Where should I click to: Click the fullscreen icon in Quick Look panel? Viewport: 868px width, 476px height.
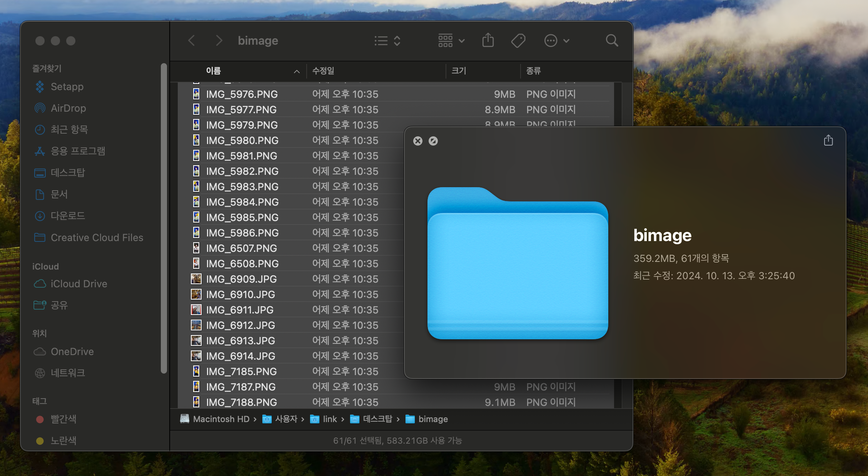tap(433, 141)
